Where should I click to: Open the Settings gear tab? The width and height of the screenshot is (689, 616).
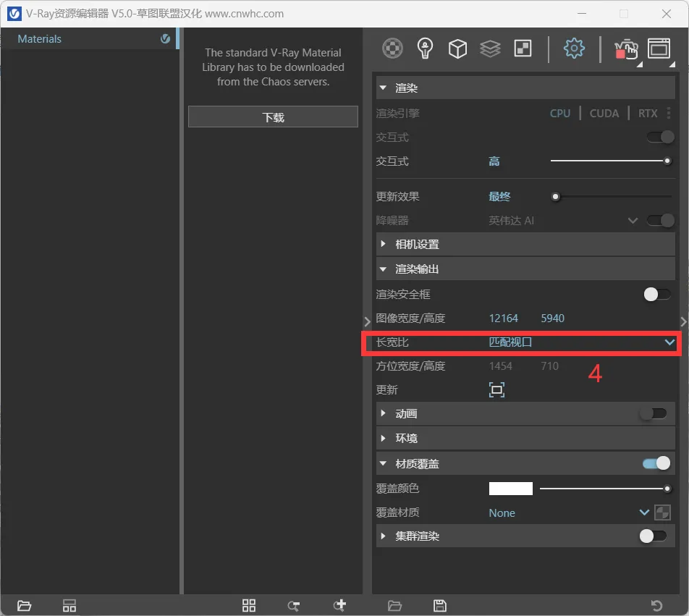click(x=574, y=48)
